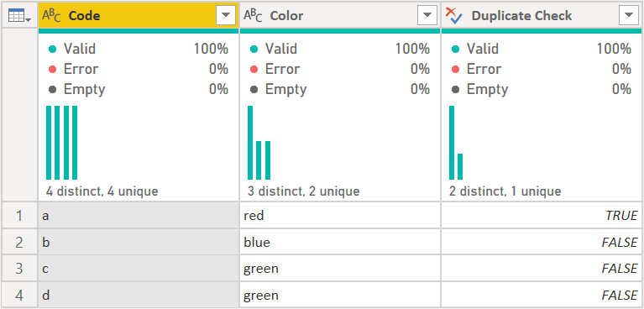Click the Empty label in Code column
The width and height of the screenshot is (644, 309).
[x=84, y=89]
